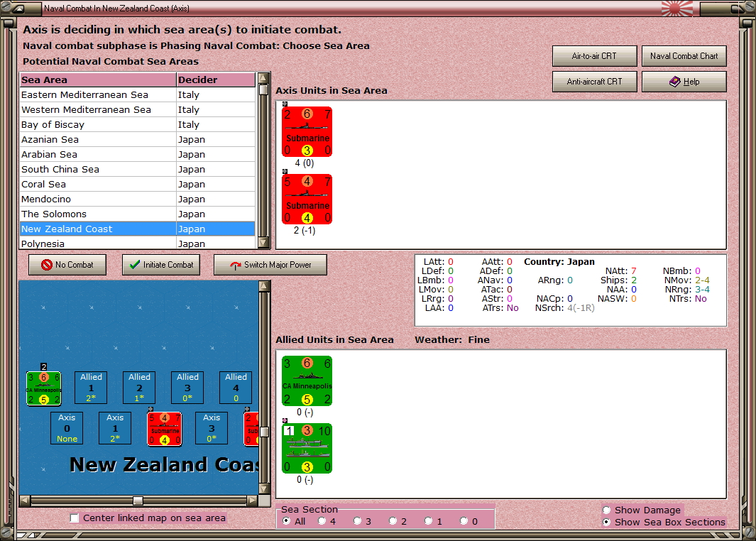Open the Anti-aircraft CRT
This screenshot has width=756, height=541.
click(x=594, y=82)
